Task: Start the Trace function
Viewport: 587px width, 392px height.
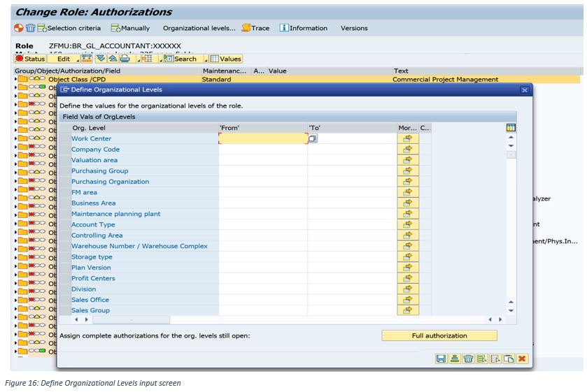Action: [255, 28]
